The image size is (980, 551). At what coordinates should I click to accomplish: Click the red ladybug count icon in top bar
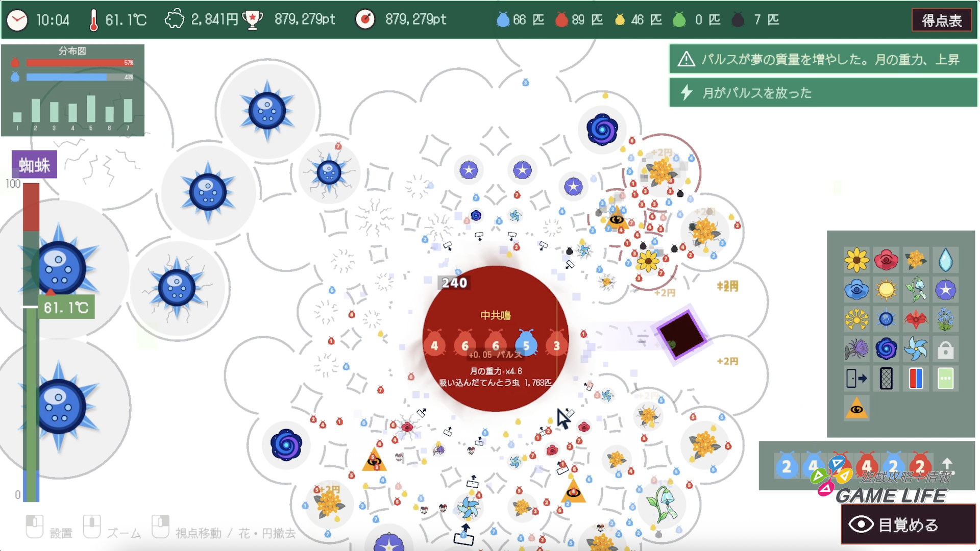coord(561,20)
